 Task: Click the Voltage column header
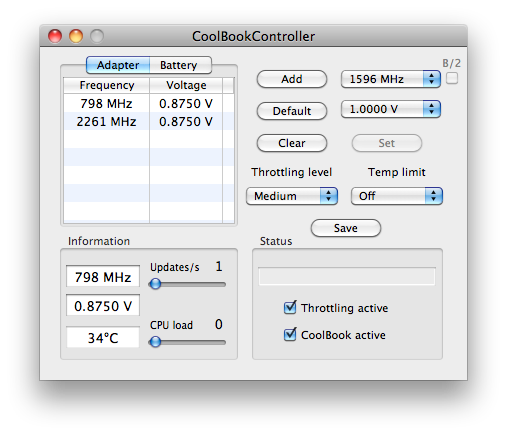(186, 85)
